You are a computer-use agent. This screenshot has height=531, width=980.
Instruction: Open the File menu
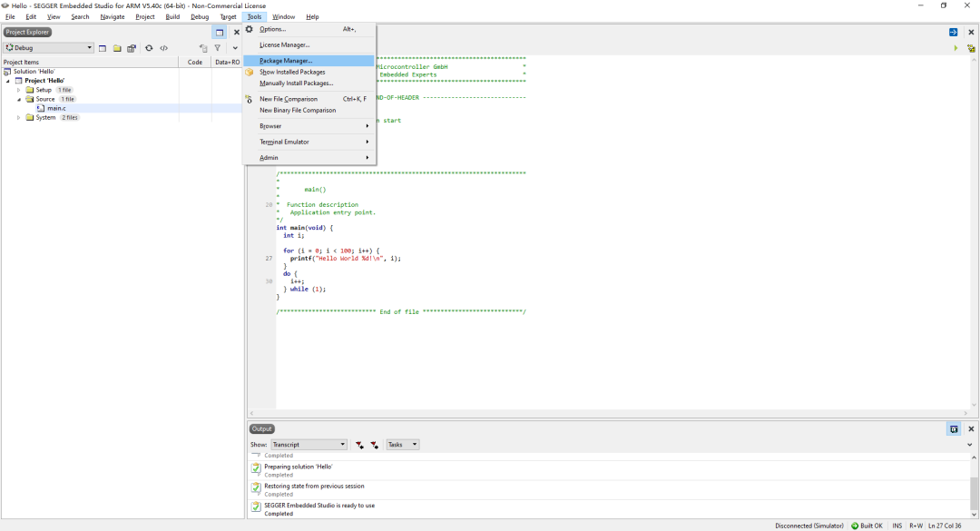(10, 17)
